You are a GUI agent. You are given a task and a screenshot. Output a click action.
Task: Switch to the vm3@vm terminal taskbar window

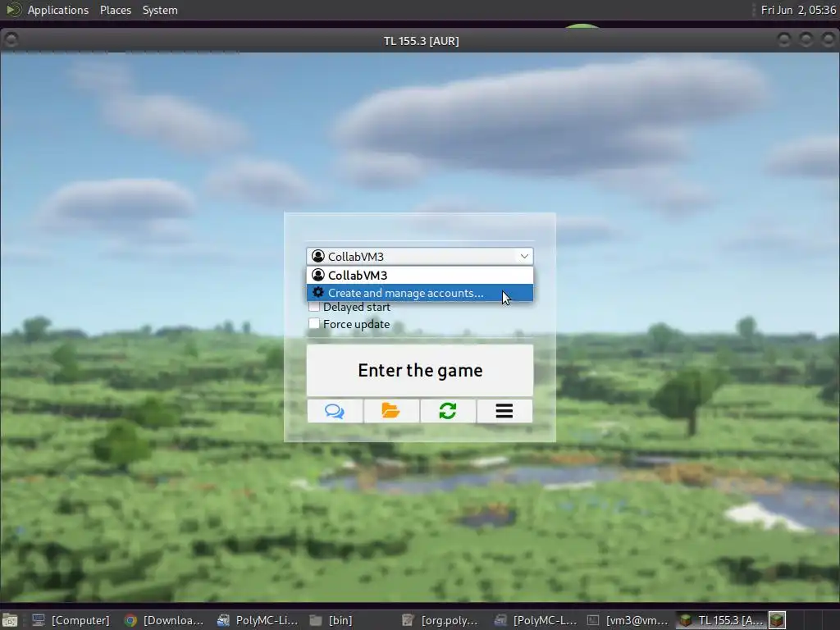(628, 620)
